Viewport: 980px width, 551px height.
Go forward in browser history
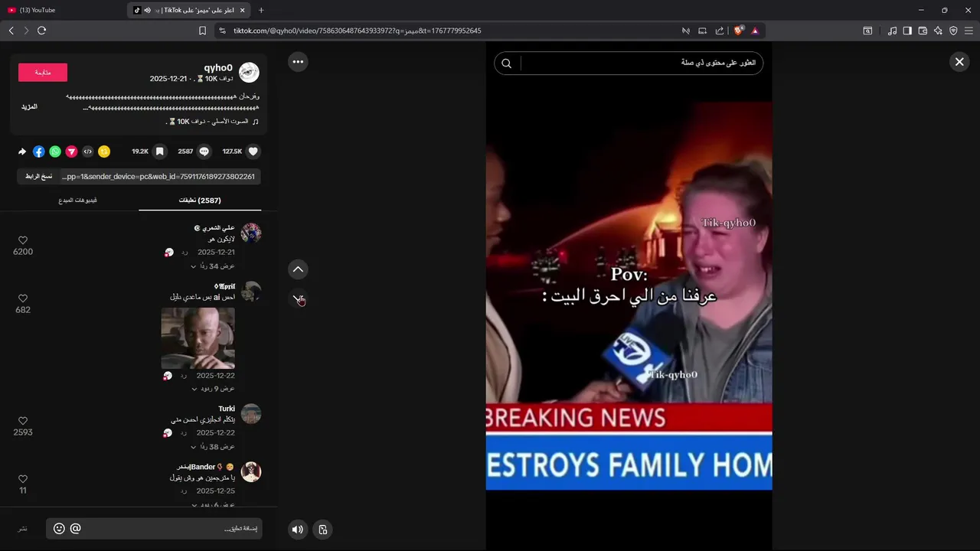pyautogui.click(x=26, y=31)
